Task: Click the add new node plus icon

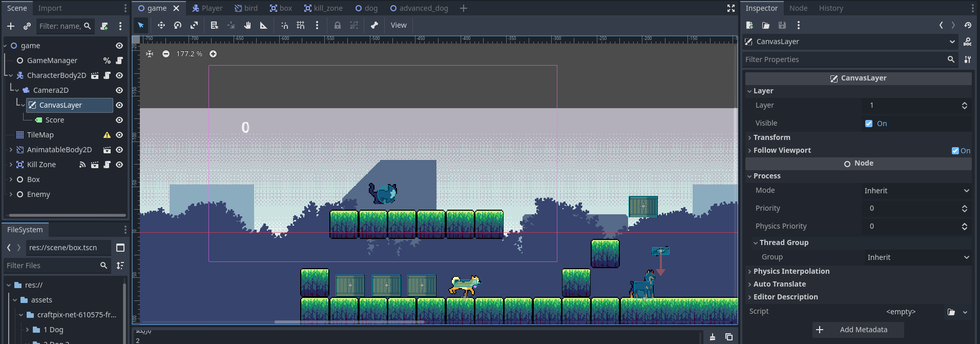Action: tap(11, 26)
